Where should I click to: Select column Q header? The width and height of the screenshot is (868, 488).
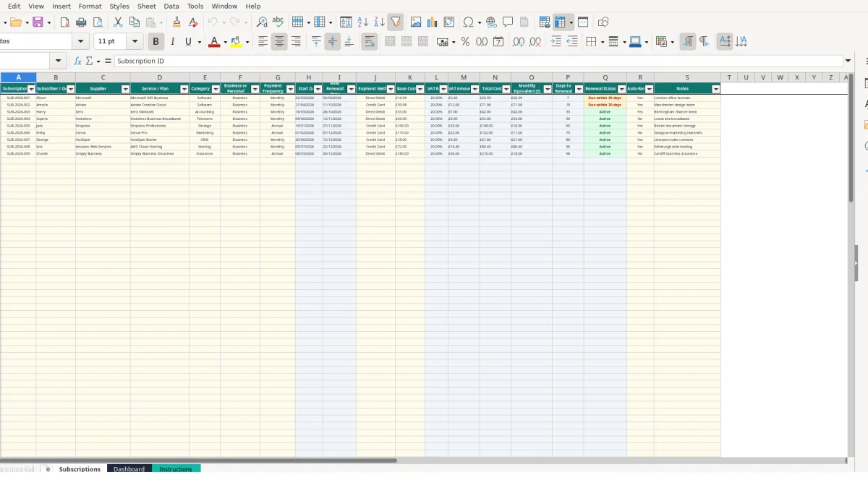[x=605, y=77]
